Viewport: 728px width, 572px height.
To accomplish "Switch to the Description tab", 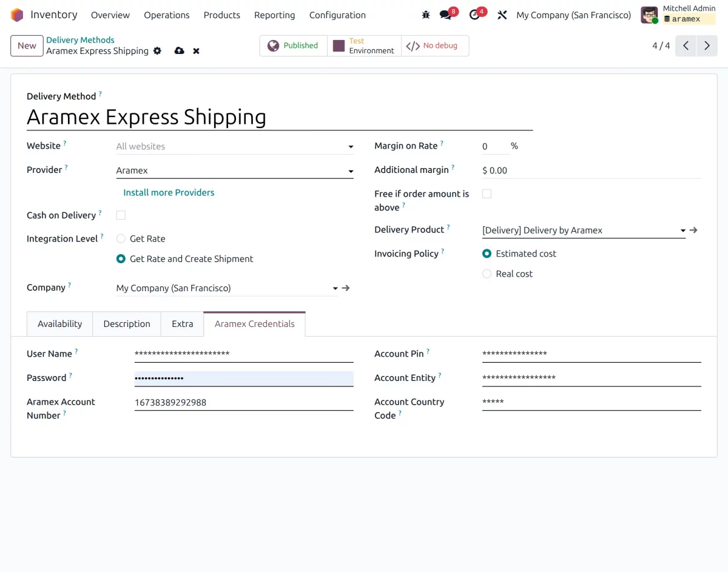I will pyautogui.click(x=127, y=324).
